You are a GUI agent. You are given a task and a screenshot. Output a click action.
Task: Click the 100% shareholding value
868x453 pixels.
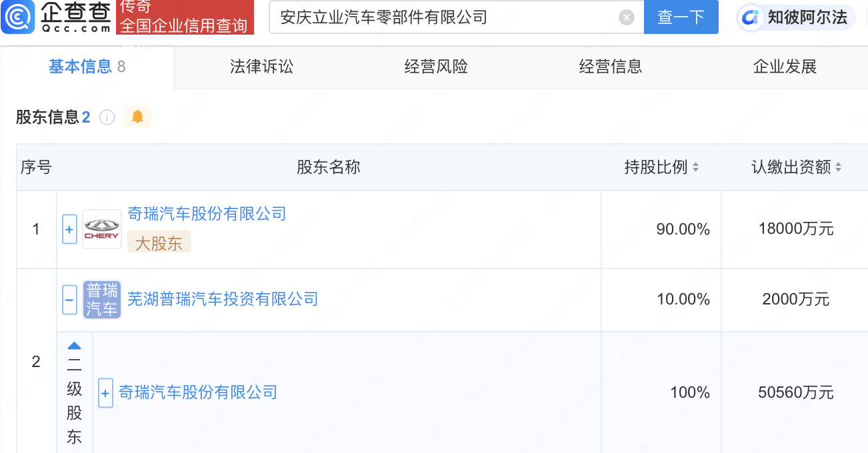point(690,392)
